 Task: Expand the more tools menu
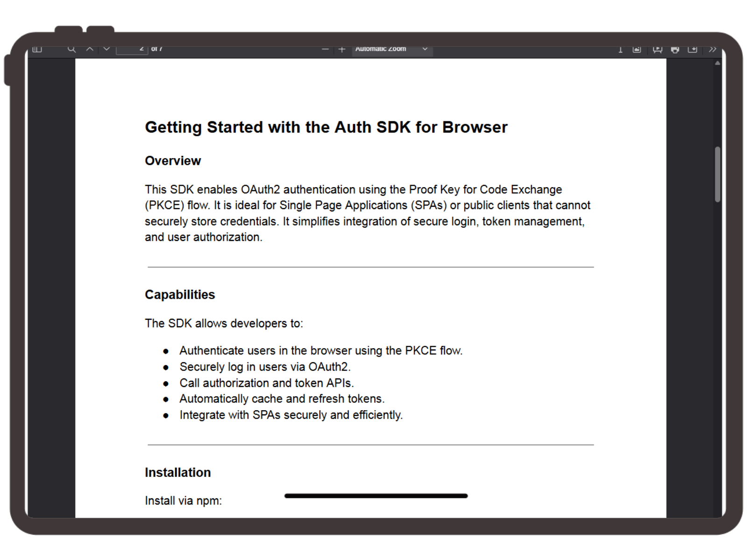(x=713, y=48)
